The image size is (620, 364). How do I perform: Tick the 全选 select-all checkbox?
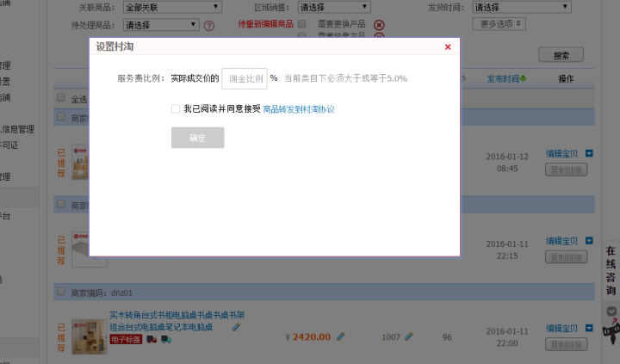(60, 98)
